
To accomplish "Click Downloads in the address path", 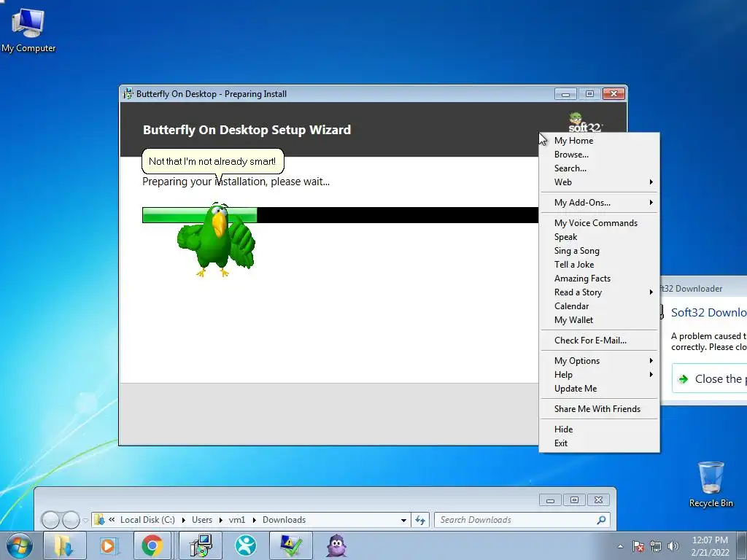I will [x=284, y=519].
